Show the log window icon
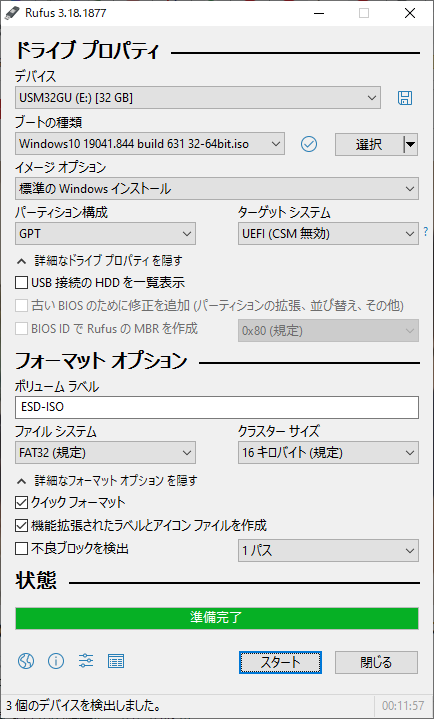 pos(116,661)
